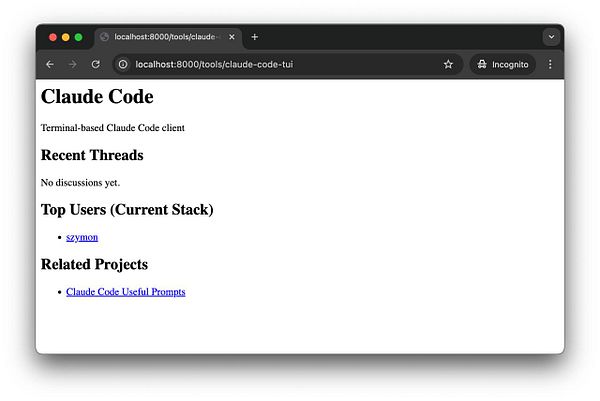Click 'No discussions yet.' text
Viewport: 600px width, 401px height.
click(80, 183)
